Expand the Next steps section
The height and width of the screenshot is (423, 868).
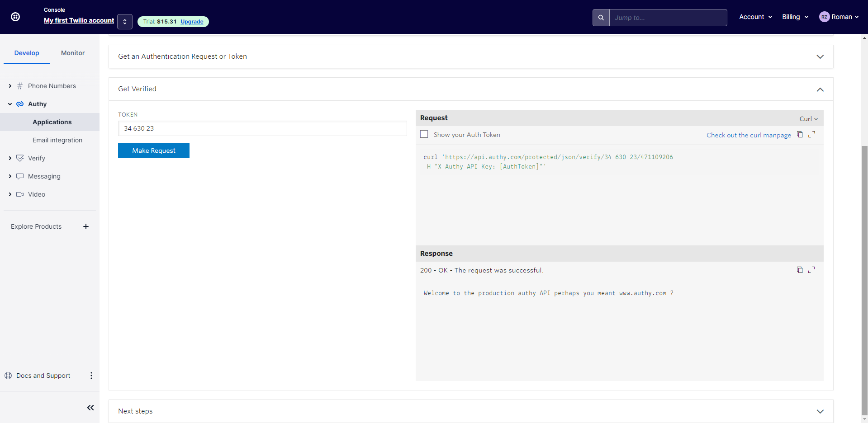471,411
